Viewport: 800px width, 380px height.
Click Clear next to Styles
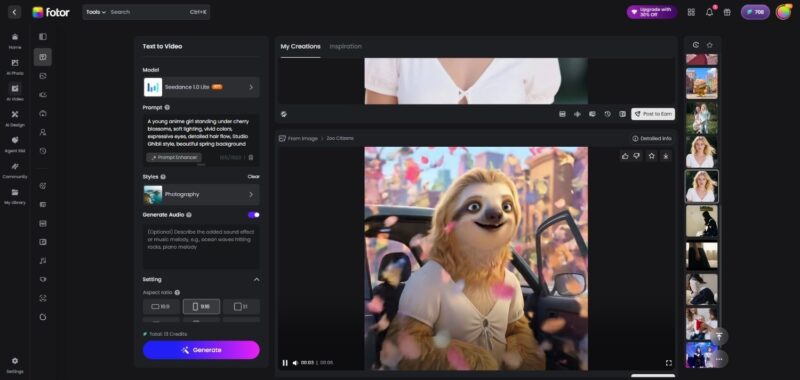[x=254, y=176]
